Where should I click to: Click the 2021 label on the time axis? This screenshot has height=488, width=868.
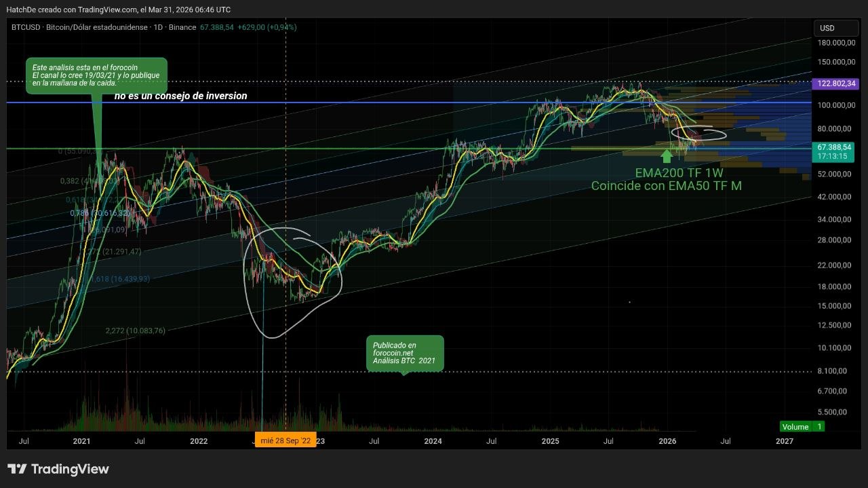(x=81, y=441)
